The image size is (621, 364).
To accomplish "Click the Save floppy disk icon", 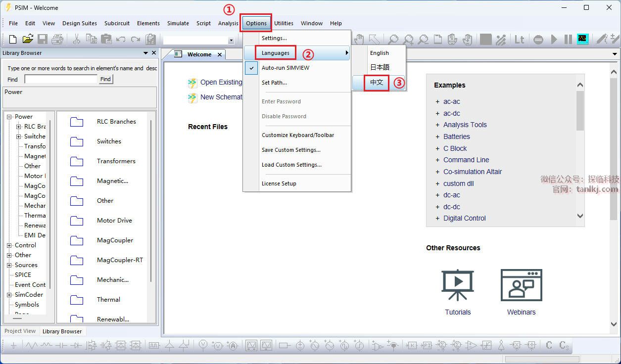I will click(x=43, y=39).
